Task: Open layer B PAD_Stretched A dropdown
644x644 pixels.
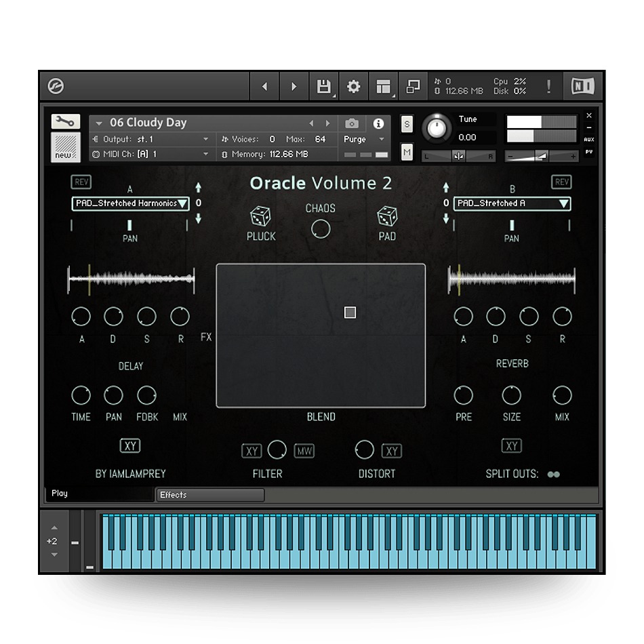Action: pyautogui.click(x=512, y=203)
